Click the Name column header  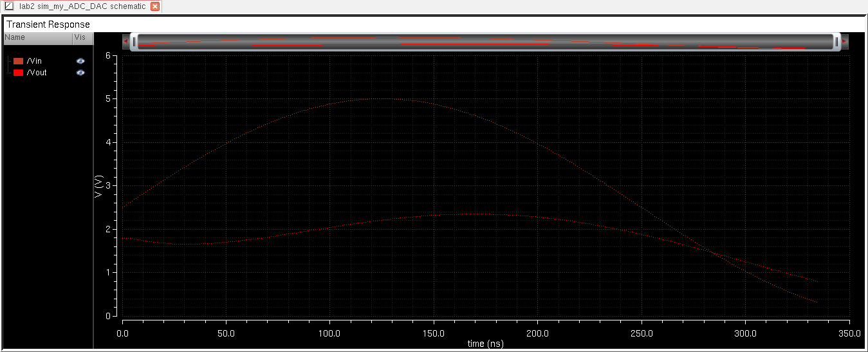click(37, 38)
